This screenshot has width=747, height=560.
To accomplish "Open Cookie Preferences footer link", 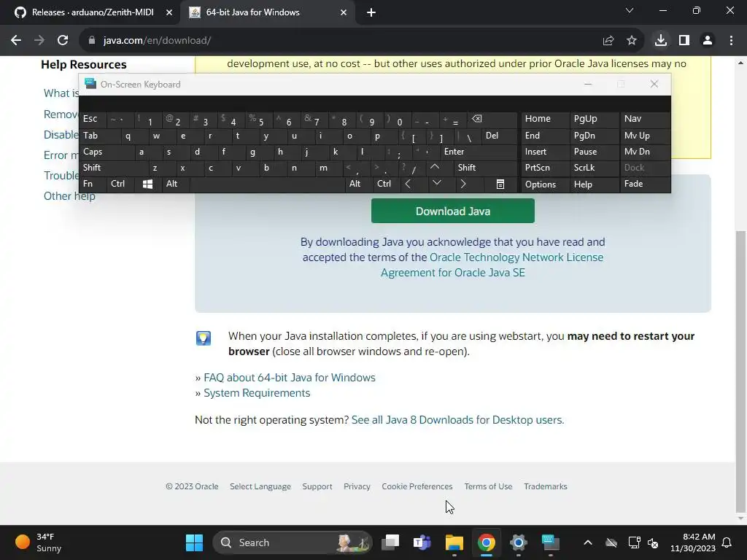I will coord(417,486).
